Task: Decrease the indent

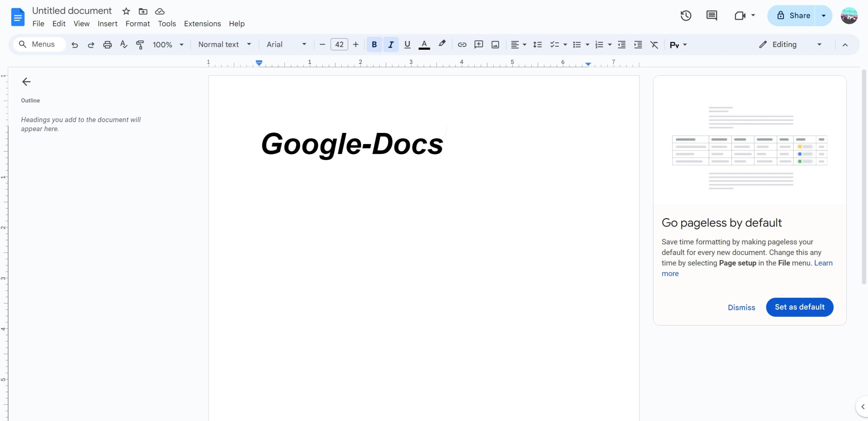Action: pyautogui.click(x=622, y=44)
